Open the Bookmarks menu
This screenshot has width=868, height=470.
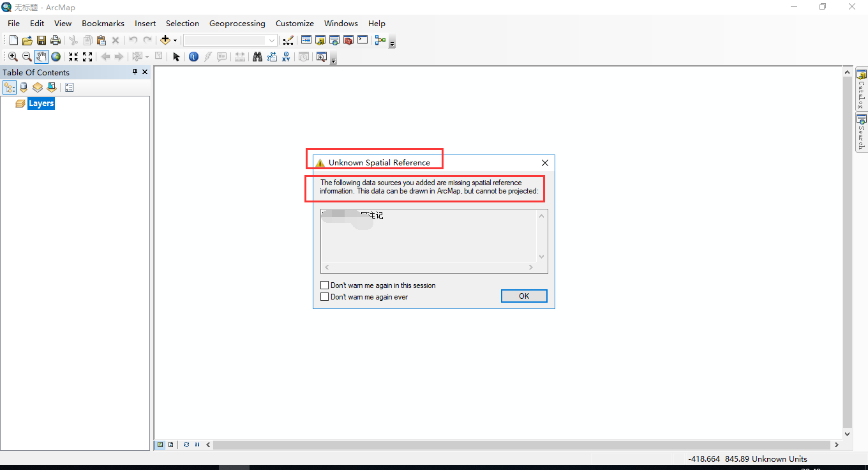[103, 23]
